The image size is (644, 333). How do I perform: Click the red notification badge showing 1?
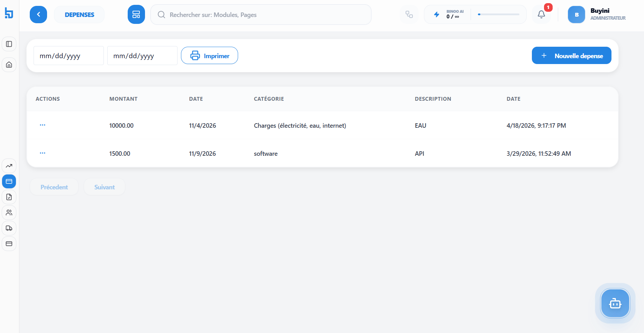pyautogui.click(x=548, y=7)
